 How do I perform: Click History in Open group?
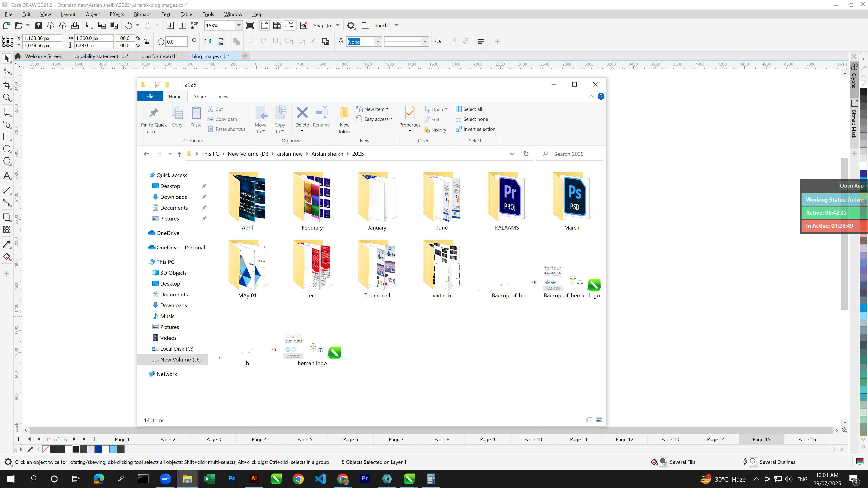point(435,130)
